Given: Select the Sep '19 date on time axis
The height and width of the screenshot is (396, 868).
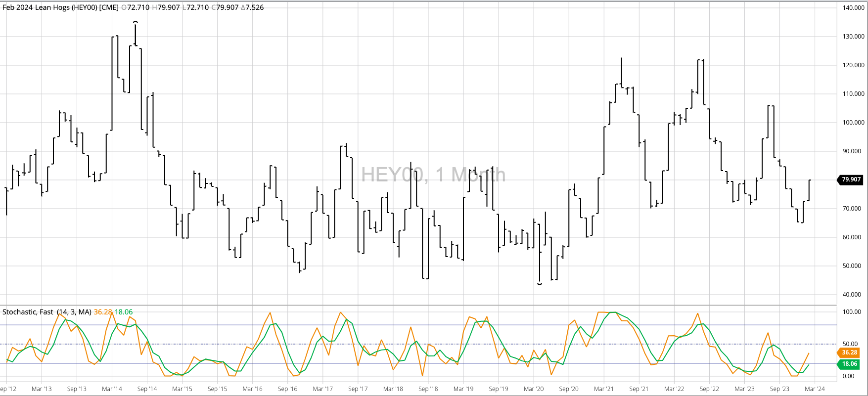Looking at the screenshot, I should click(x=498, y=389).
